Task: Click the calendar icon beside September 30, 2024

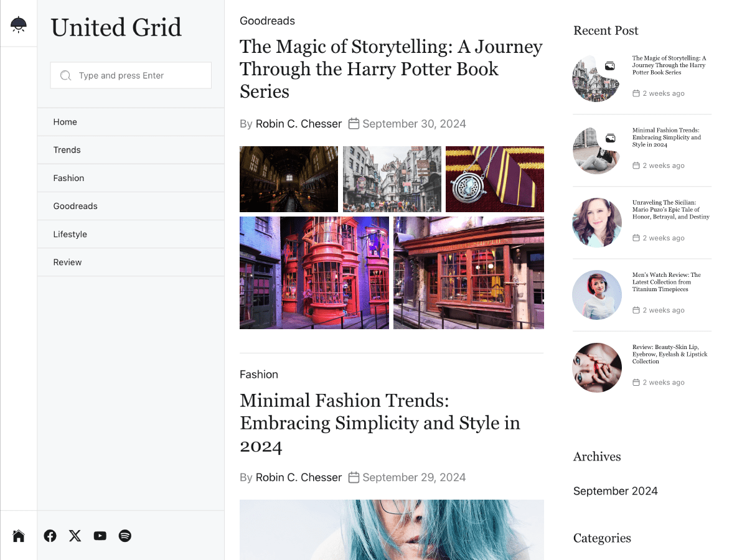Action: 354,124
